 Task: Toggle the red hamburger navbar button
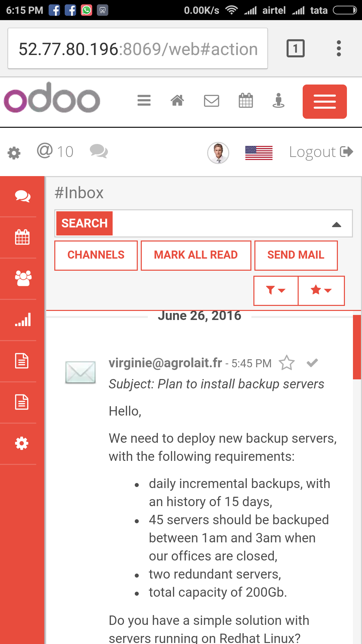pyautogui.click(x=324, y=101)
